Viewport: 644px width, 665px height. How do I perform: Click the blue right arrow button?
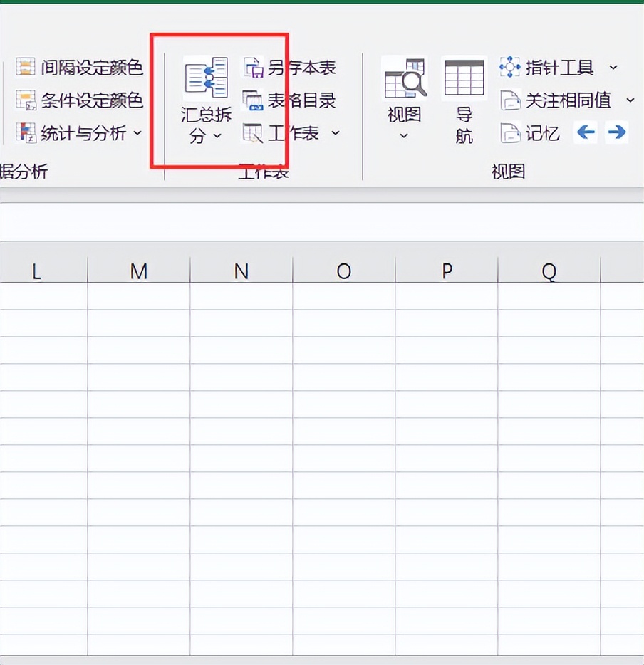pyautogui.click(x=617, y=132)
